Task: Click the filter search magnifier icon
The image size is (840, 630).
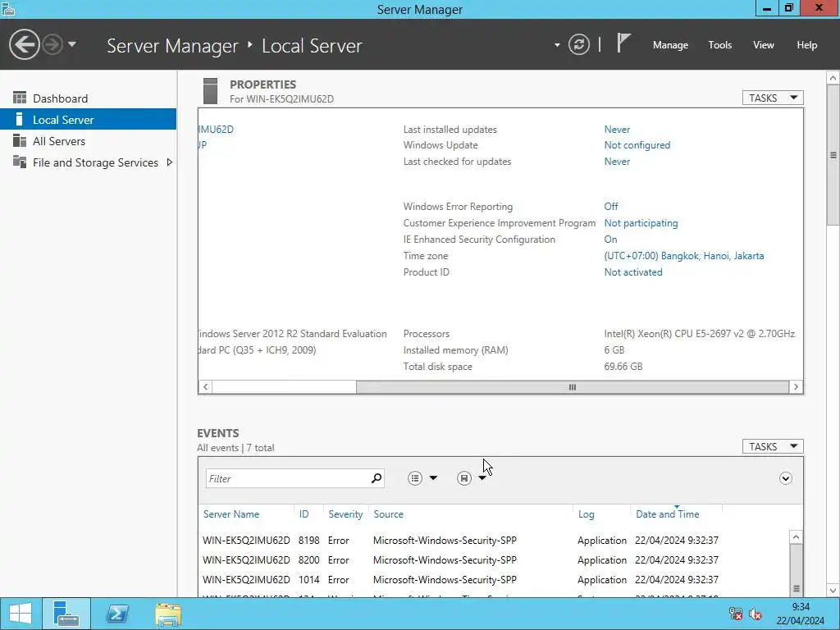Action: click(377, 478)
